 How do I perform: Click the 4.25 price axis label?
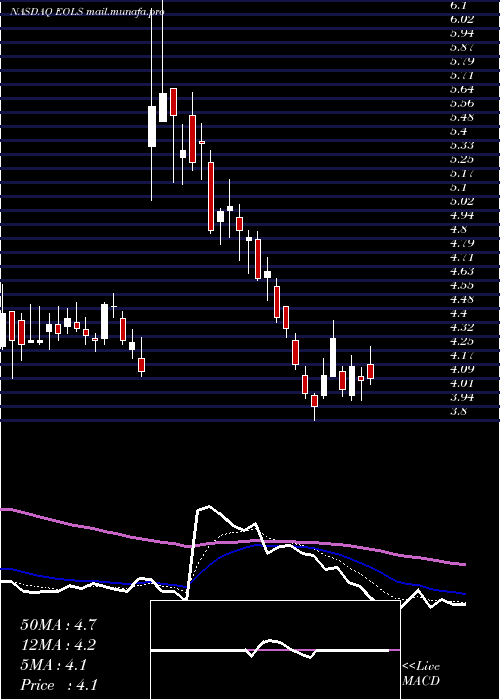coord(462,341)
